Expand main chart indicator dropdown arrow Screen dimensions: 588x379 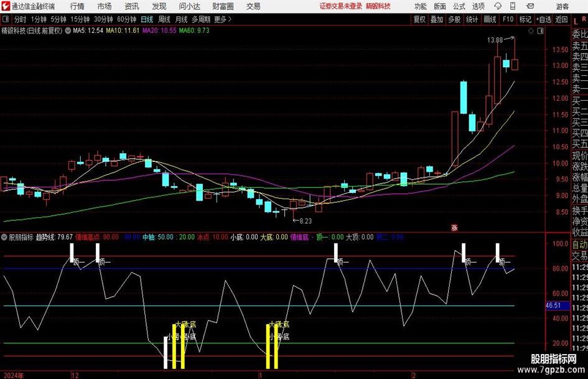click(x=68, y=30)
